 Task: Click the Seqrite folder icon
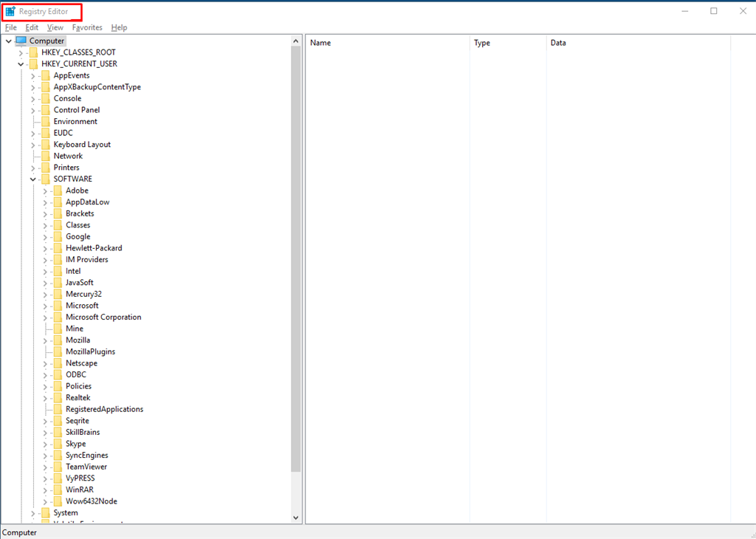[58, 421]
